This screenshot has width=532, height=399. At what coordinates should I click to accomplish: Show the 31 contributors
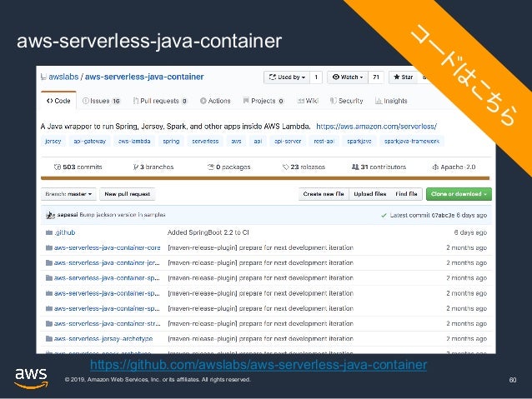pyautogui.click(x=379, y=167)
